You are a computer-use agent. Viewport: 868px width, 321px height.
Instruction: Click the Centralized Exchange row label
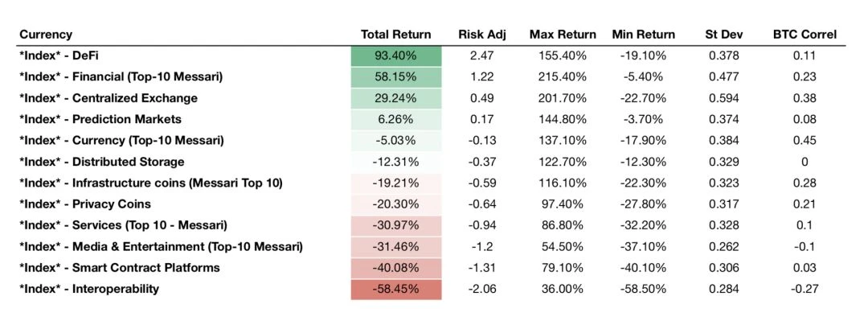point(108,98)
